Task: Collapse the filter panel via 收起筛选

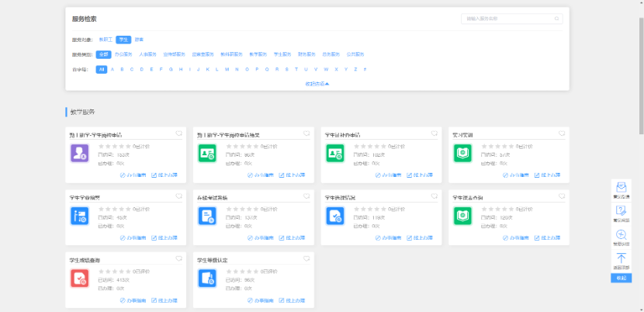Action: tap(317, 83)
